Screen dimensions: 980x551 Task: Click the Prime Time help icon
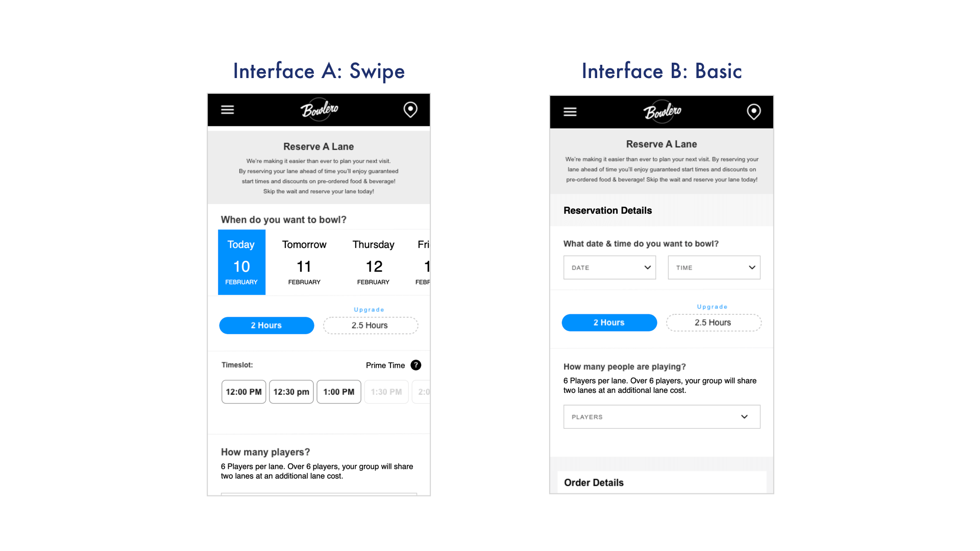coord(416,365)
